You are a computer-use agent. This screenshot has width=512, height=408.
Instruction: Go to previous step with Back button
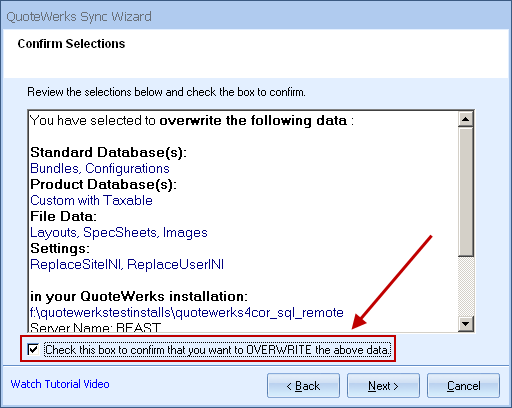pos(303,386)
